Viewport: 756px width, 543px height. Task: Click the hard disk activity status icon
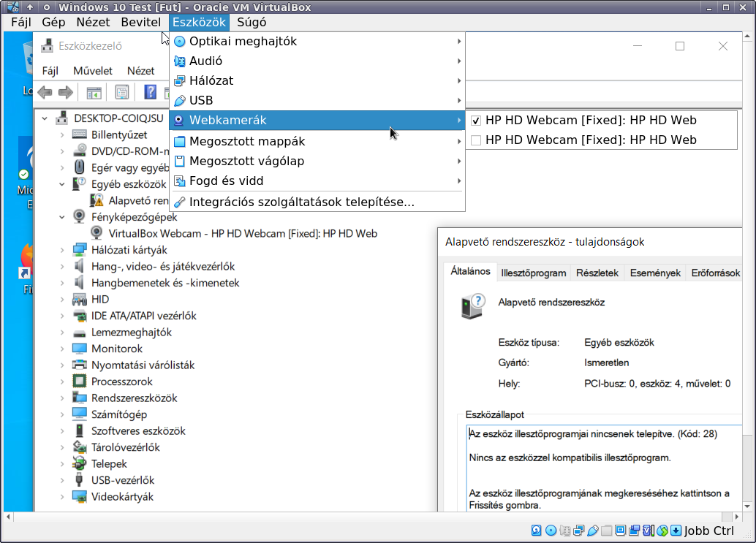(536, 531)
